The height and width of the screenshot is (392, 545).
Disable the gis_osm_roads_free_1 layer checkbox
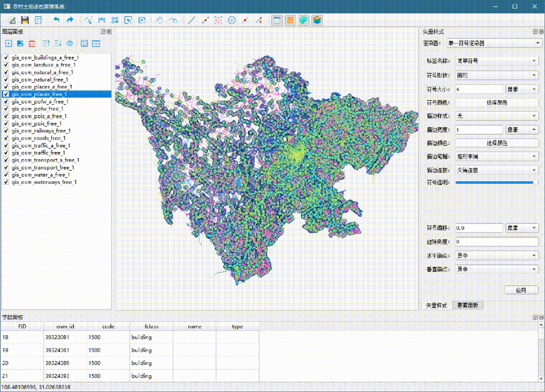coord(5,138)
